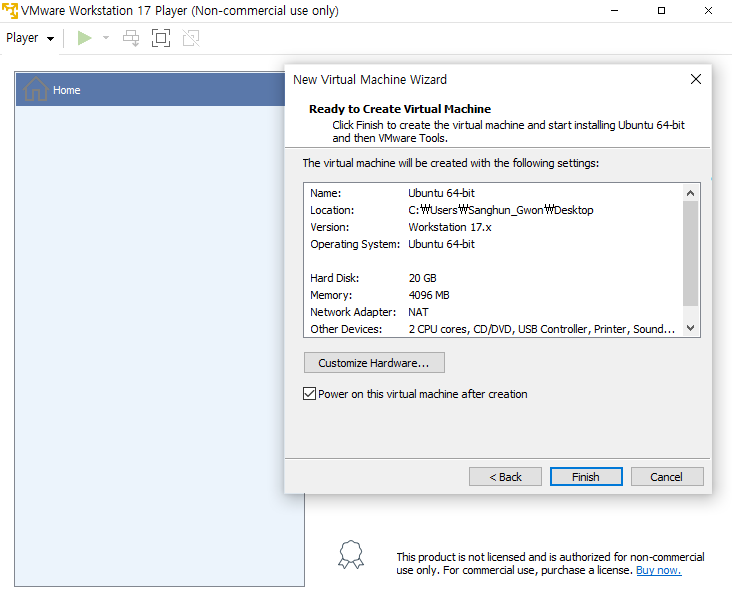Select the Home tab

pos(150,90)
